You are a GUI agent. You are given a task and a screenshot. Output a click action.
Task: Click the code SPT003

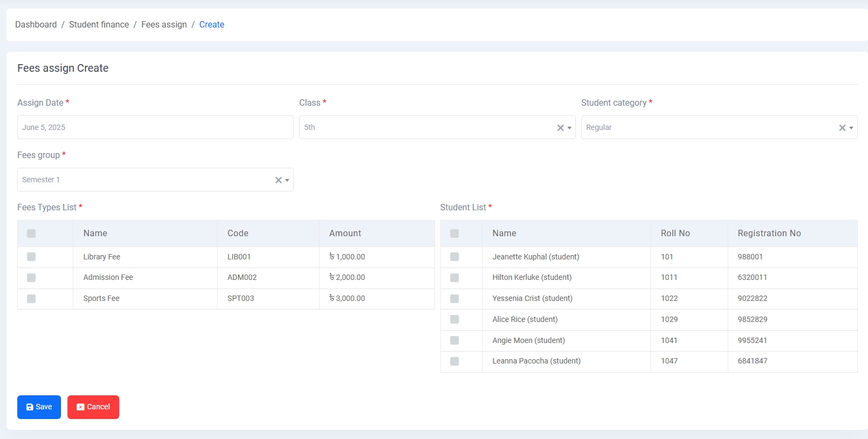240,298
